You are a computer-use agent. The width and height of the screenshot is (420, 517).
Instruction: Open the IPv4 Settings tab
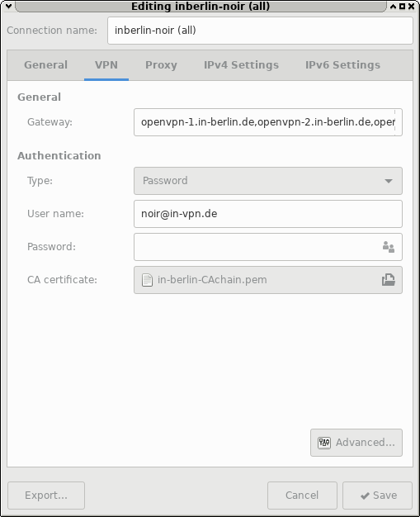click(x=241, y=65)
